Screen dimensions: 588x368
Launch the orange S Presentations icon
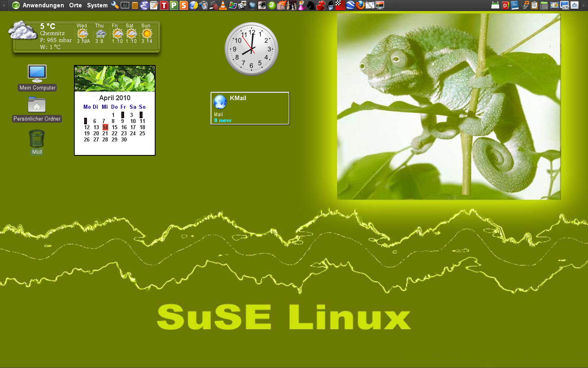(x=184, y=5)
